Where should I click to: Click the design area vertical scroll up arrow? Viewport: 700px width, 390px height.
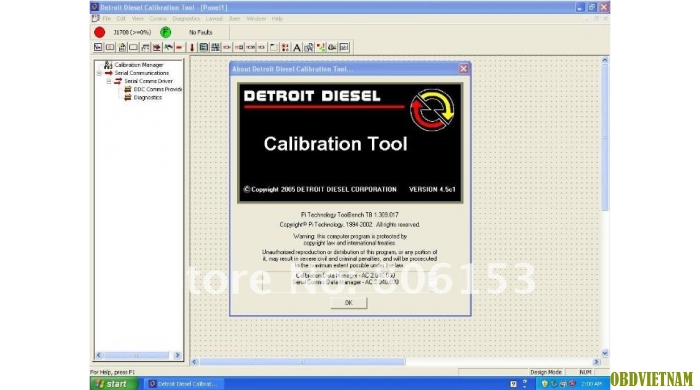click(x=605, y=60)
